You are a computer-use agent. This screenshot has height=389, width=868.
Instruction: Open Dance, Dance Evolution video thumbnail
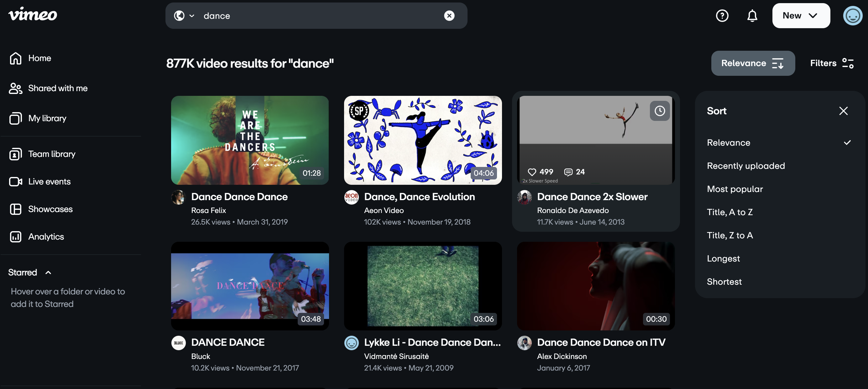(422, 140)
